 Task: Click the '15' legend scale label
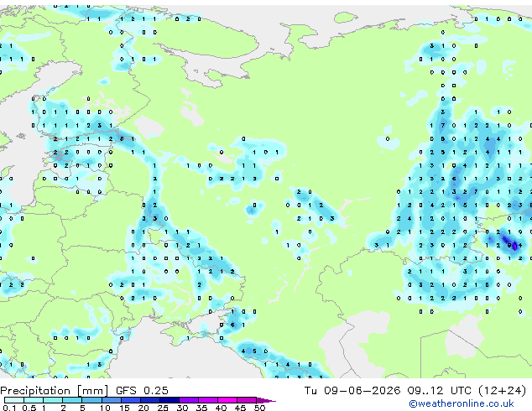124,408
